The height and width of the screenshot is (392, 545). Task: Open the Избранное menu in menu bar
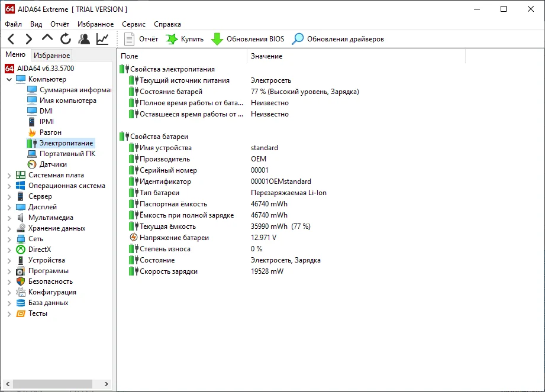click(96, 24)
